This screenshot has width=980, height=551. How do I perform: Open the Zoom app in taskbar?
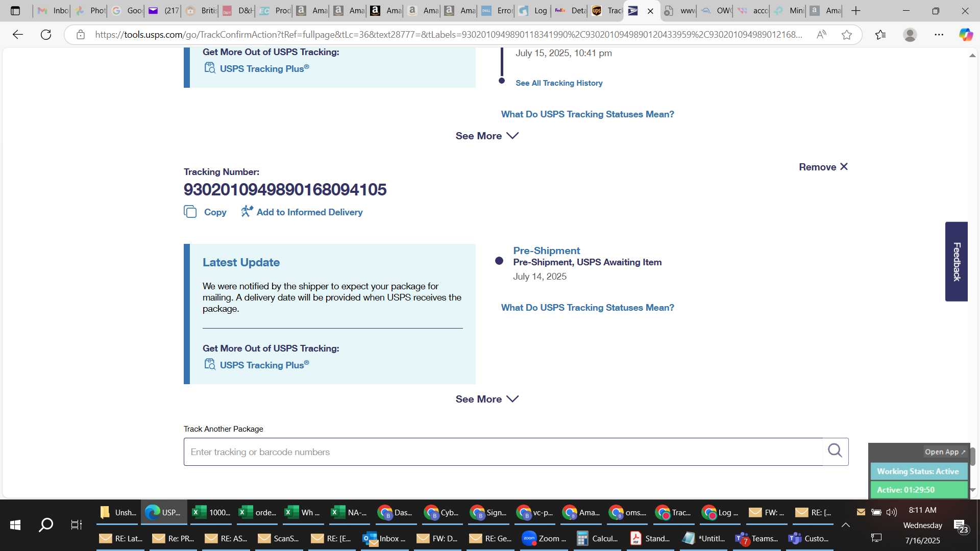(544, 538)
